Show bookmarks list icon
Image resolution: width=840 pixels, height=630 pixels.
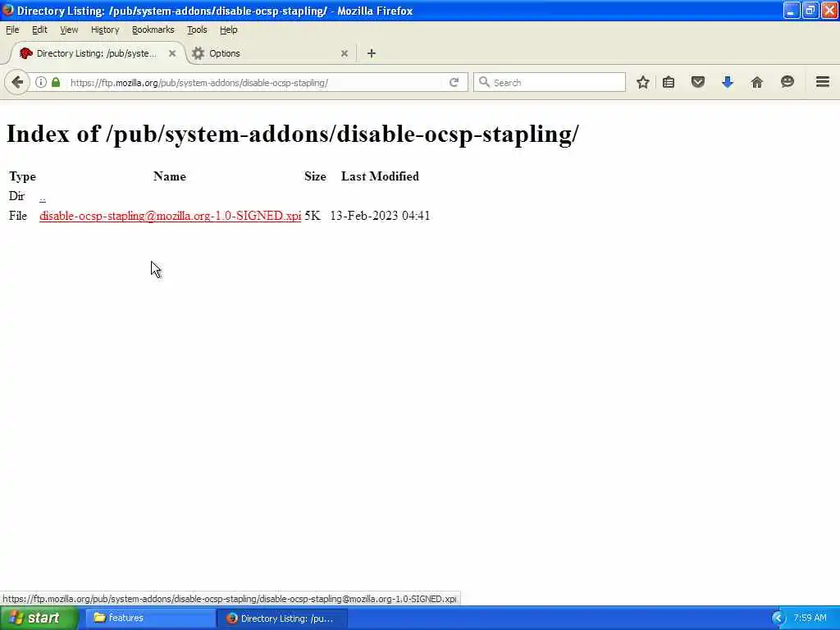coord(669,83)
